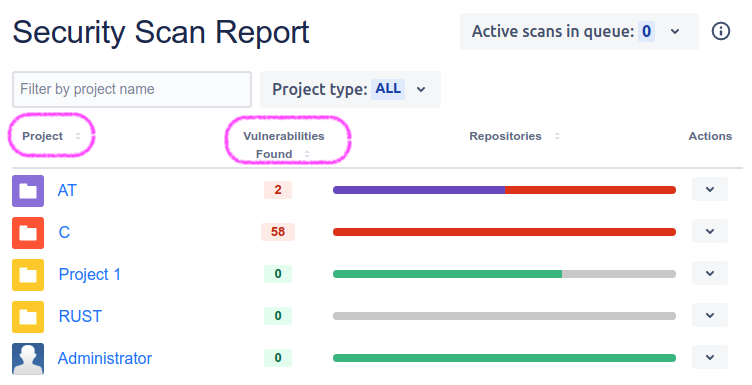Click the purple AT project folder icon
The image size is (752, 385).
tap(28, 191)
